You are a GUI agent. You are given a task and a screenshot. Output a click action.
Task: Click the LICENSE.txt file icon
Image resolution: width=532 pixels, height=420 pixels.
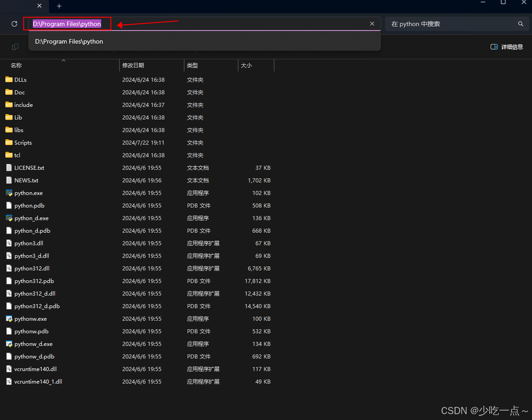tap(9, 168)
